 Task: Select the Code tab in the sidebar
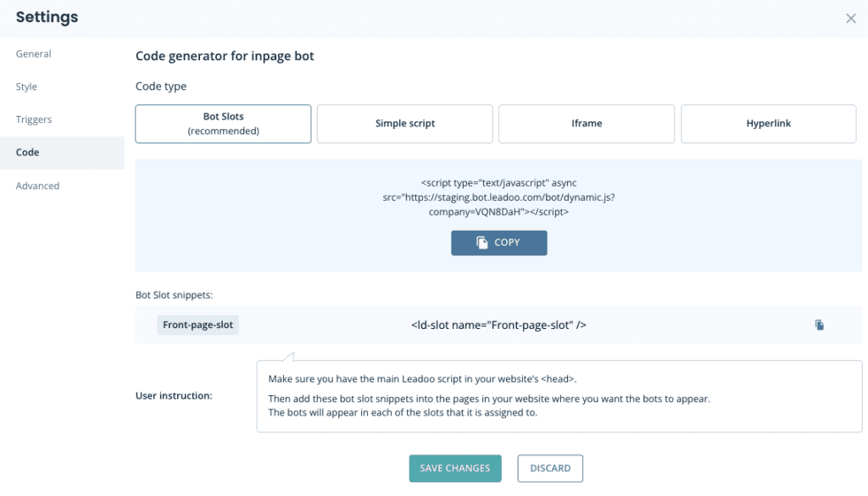[x=28, y=153]
